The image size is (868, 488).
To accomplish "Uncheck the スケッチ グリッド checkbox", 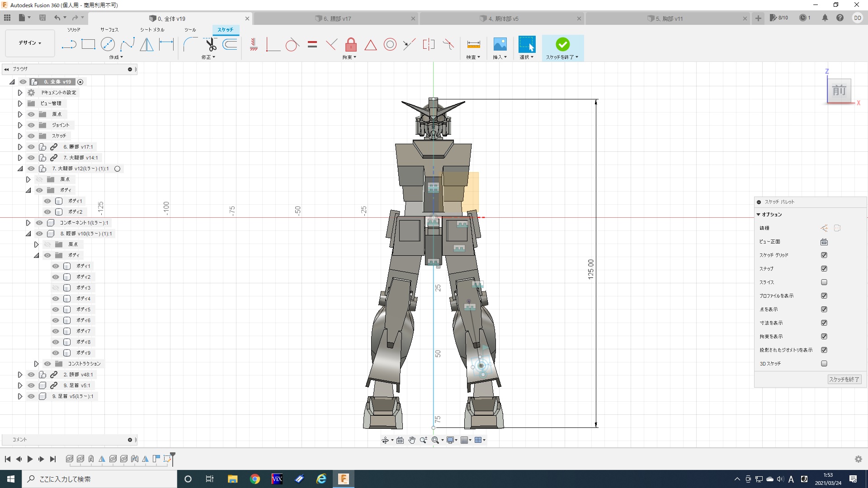I will pyautogui.click(x=824, y=255).
